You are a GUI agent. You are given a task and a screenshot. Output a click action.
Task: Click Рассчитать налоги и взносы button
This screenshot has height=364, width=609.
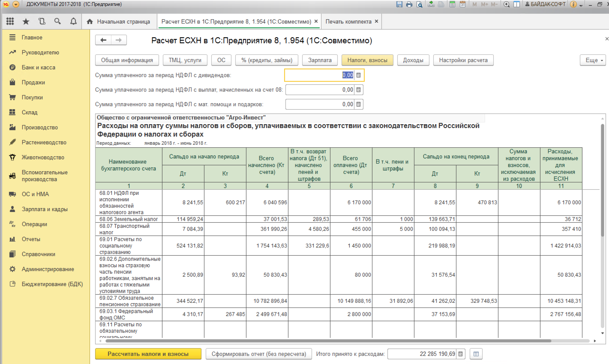click(148, 354)
